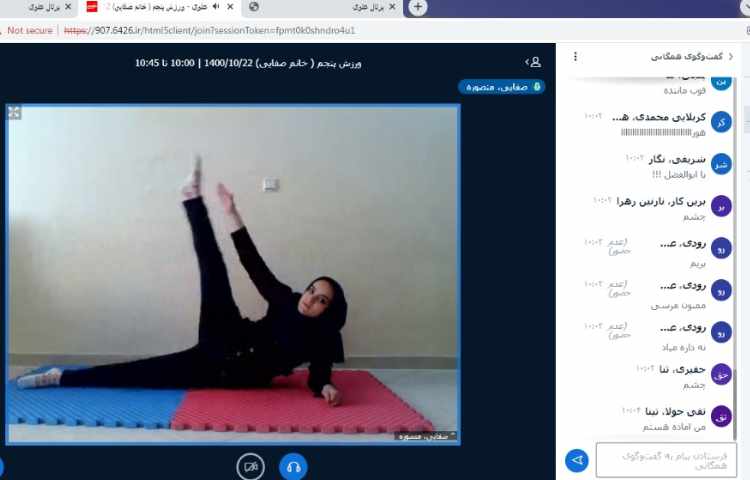The image size is (750, 480).
Task: Click the public chat message input field
Action: tap(666, 460)
